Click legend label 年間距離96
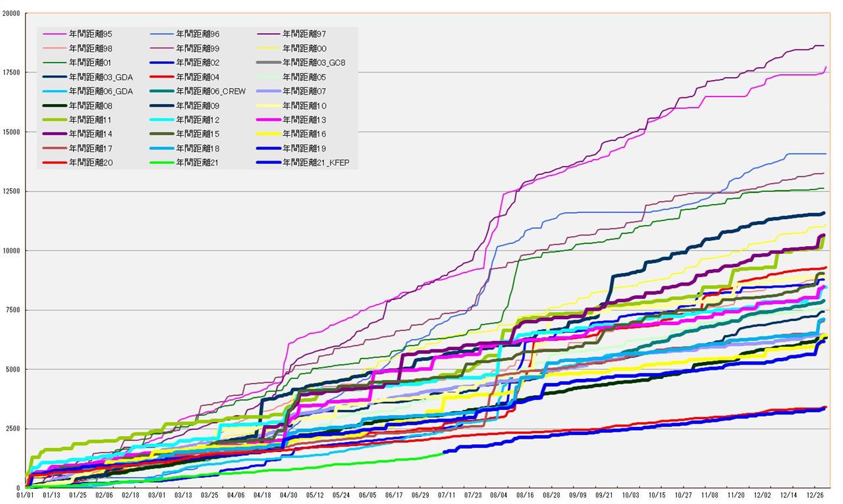The height and width of the screenshot is (504, 843). 198,34
